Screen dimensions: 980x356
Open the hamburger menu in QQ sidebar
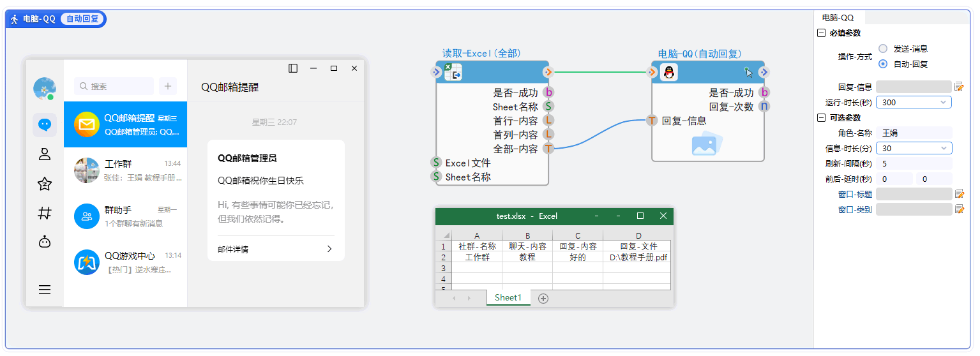point(45,290)
